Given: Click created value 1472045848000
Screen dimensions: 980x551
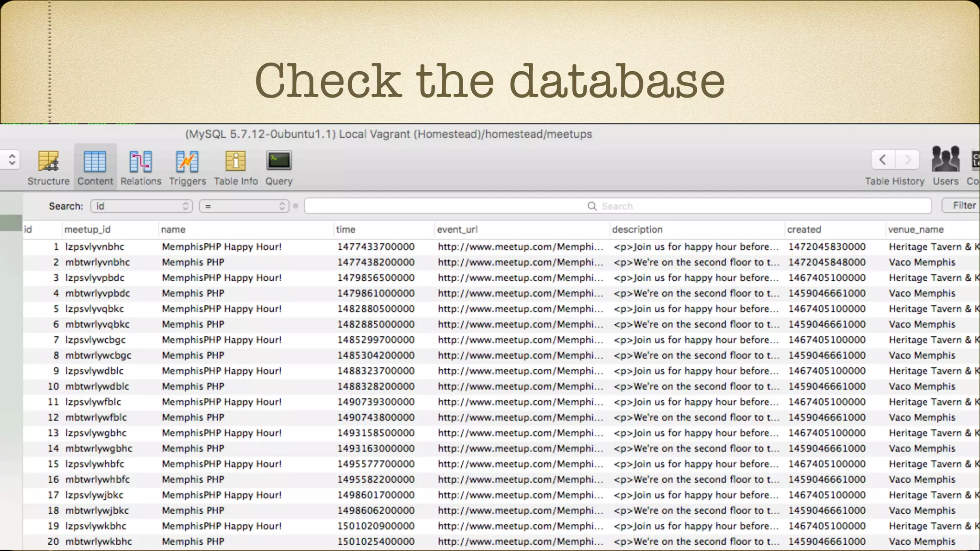Looking at the screenshot, I should click(827, 262).
